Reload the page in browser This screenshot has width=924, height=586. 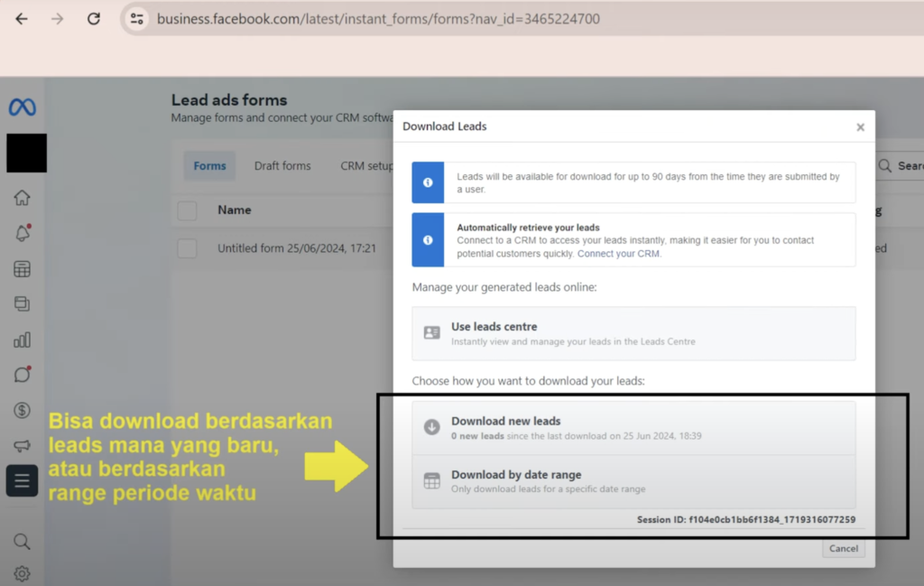point(94,19)
